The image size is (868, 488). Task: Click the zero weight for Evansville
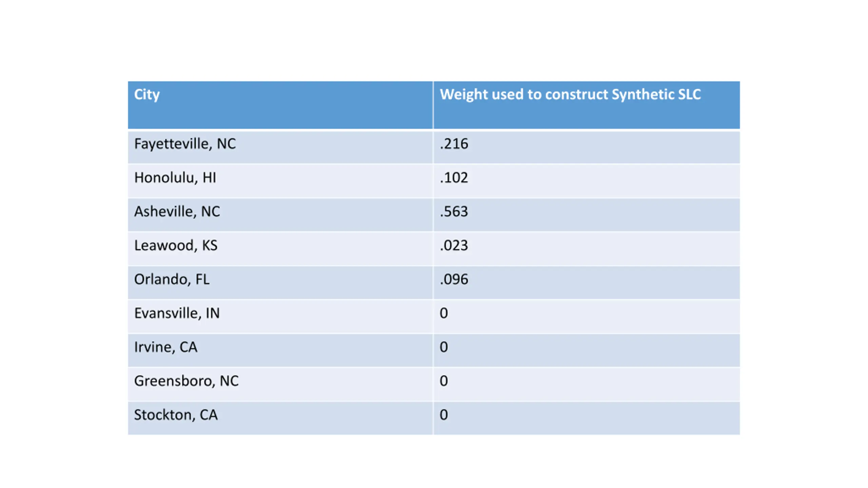click(x=444, y=313)
